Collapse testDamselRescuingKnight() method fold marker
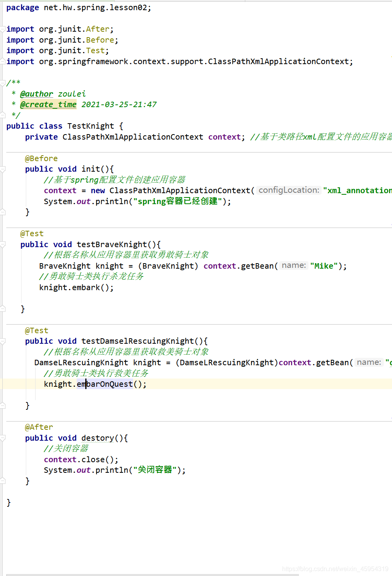The image size is (392, 576). coord(2,341)
